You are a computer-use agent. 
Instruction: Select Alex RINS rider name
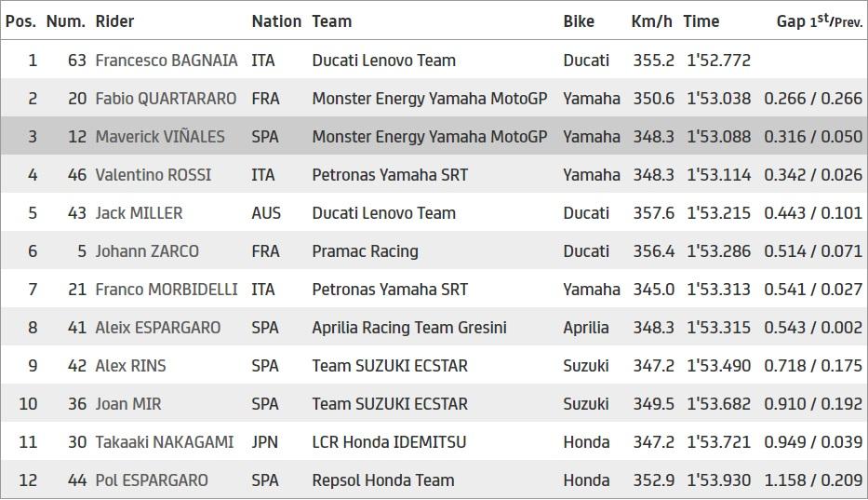[x=130, y=366]
